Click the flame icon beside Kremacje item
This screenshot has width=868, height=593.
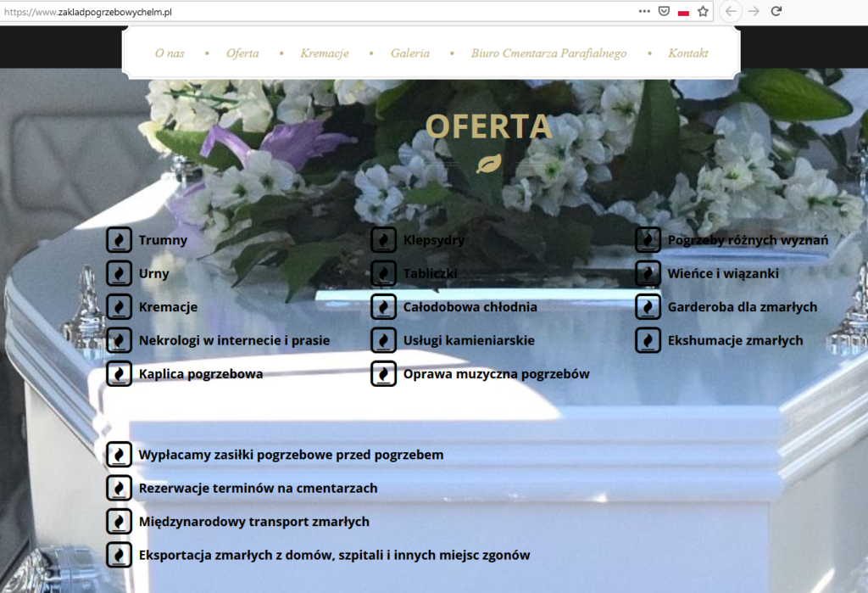119,307
